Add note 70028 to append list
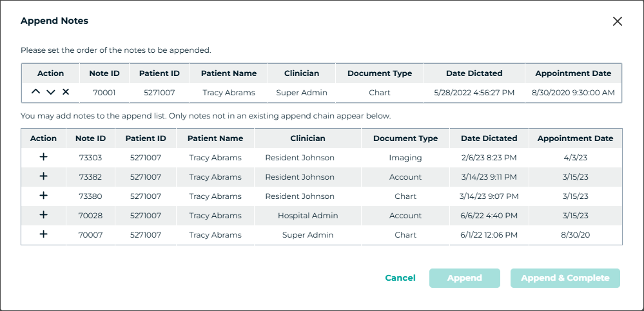This screenshot has height=311, width=644. click(44, 215)
